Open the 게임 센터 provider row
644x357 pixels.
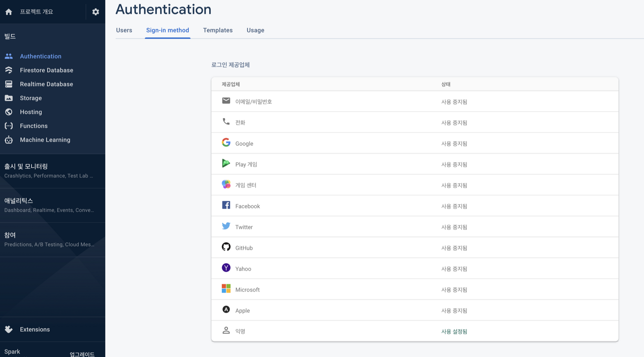point(415,185)
